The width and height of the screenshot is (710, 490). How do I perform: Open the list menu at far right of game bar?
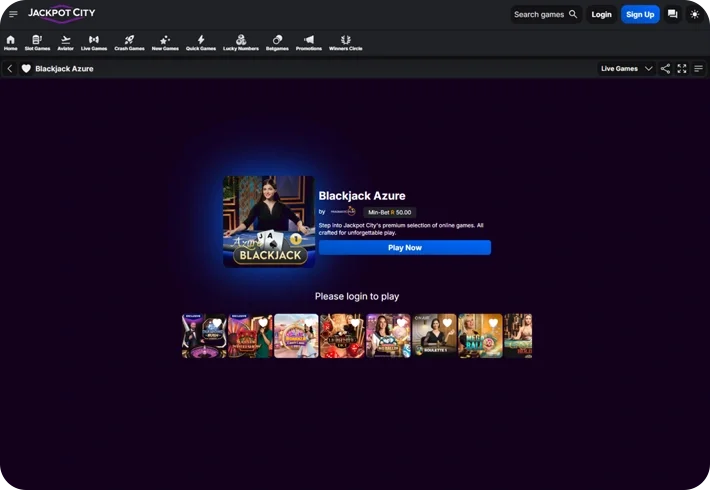pyautogui.click(x=698, y=69)
